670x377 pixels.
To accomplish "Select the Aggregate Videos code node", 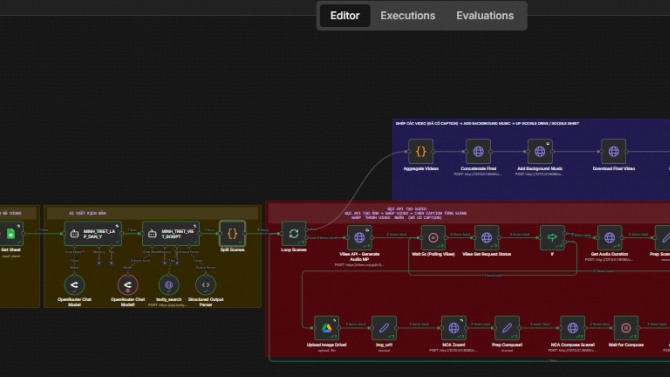I will pos(421,151).
